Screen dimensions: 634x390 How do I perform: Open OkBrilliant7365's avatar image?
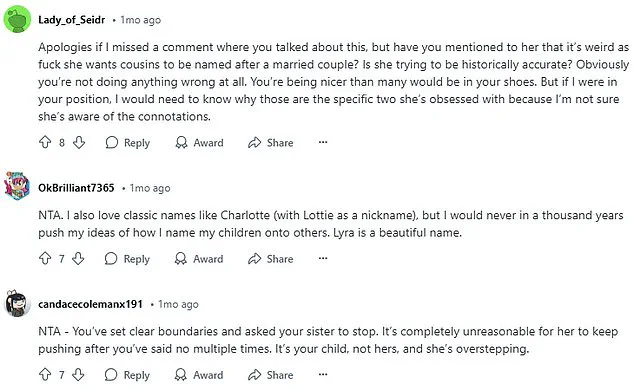point(17,186)
